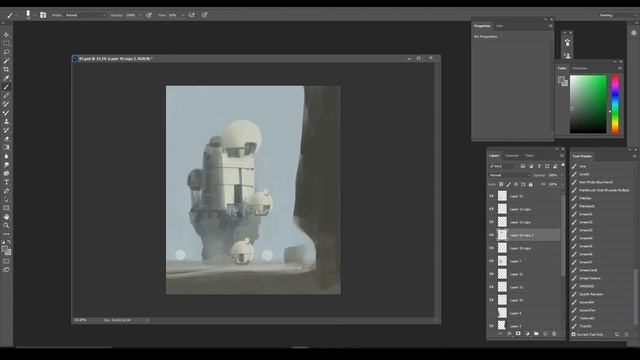The width and height of the screenshot is (640, 360).
Task: Select the Rectangular Marquee tool
Action: pyautogui.click(x=6, y=43)
